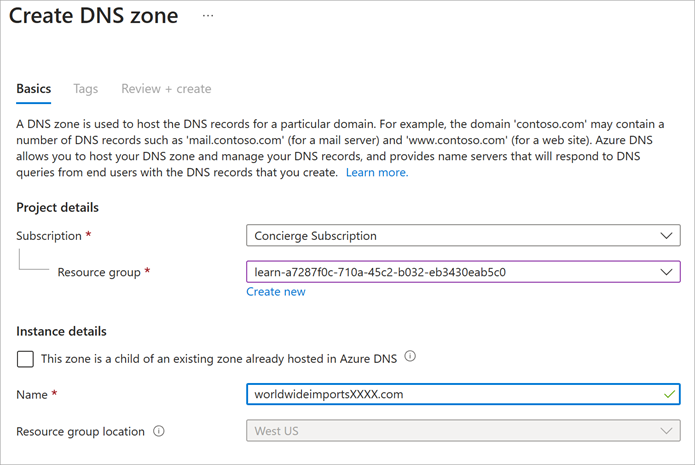Go to the Review + create tab
Screen dimensions: 695x465
pos(166,89)
